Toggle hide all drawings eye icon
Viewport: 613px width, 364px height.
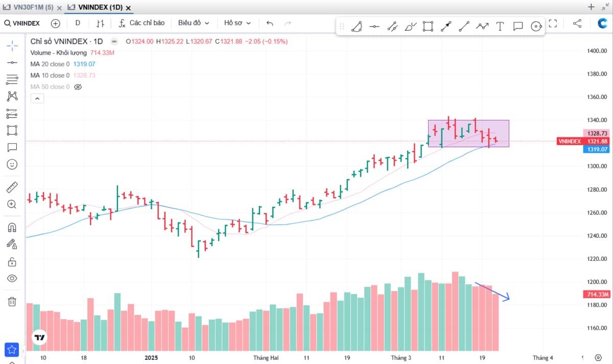(12, 278)
